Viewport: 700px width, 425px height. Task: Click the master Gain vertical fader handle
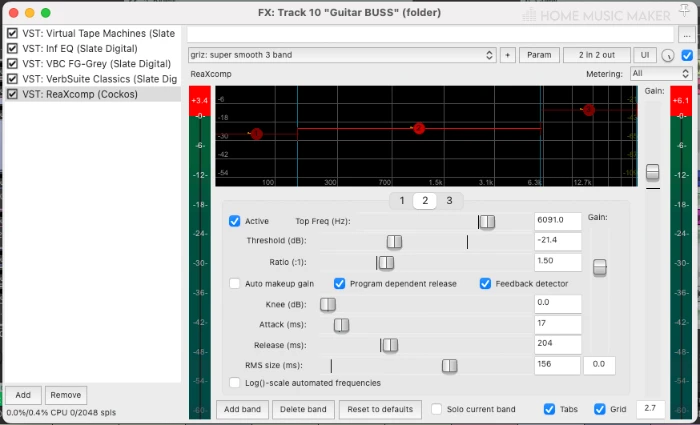tap(653, 172)
